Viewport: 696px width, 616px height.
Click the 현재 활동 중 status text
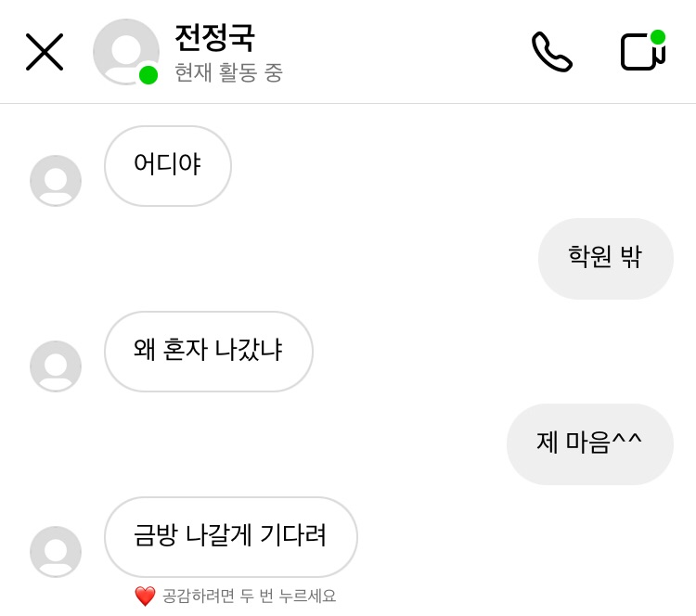click(x=228, y=73)
